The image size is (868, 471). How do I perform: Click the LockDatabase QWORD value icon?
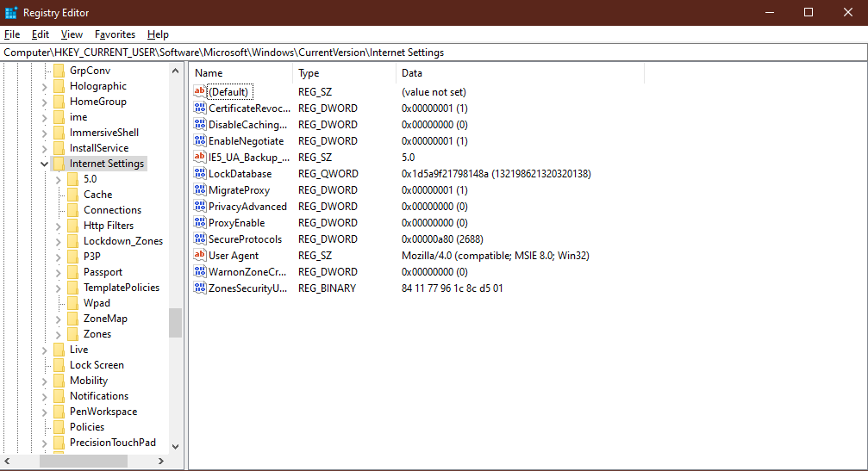[199, 174]
